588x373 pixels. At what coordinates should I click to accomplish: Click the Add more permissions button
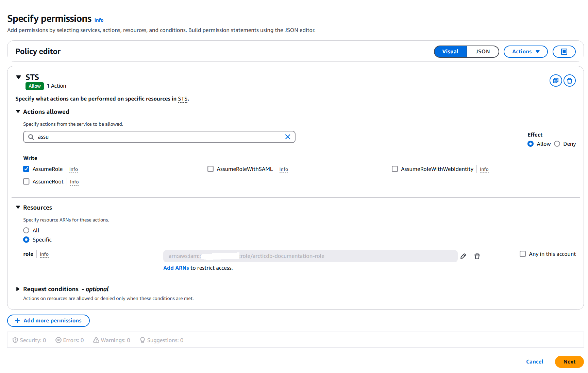click(48, 321)
